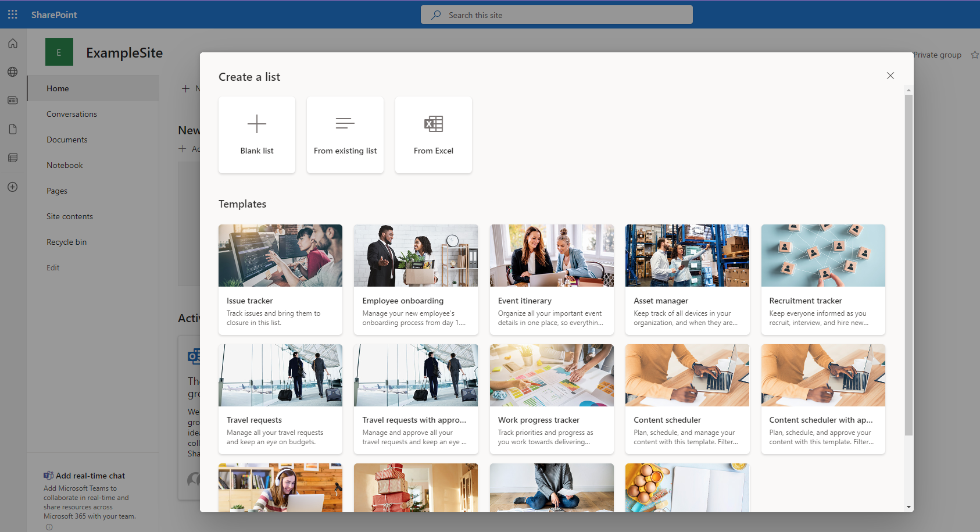980x532 pixels.
Task: Click the Create plus icon in the app rail
Action: coord(12,187)
